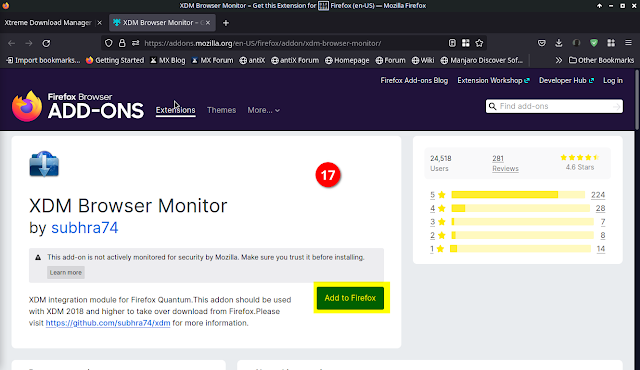Click Log in
The image size is (640, 370).
(613, 80)
